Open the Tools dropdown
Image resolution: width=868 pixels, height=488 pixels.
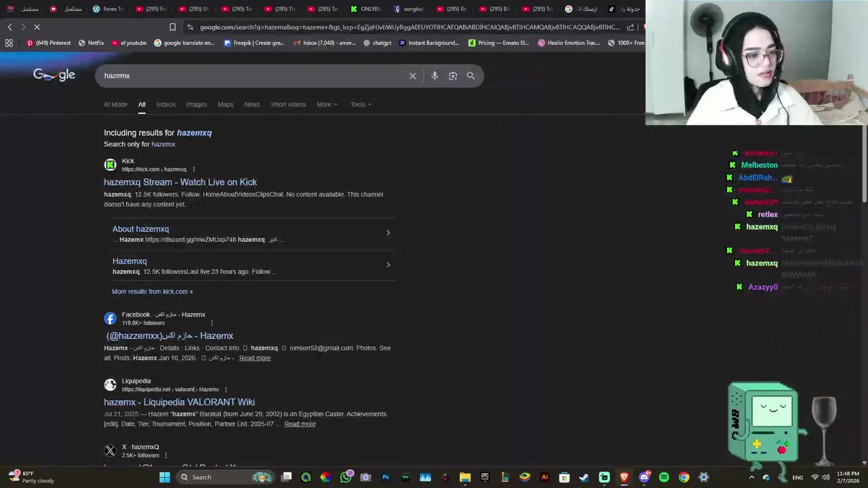(360, 104)
